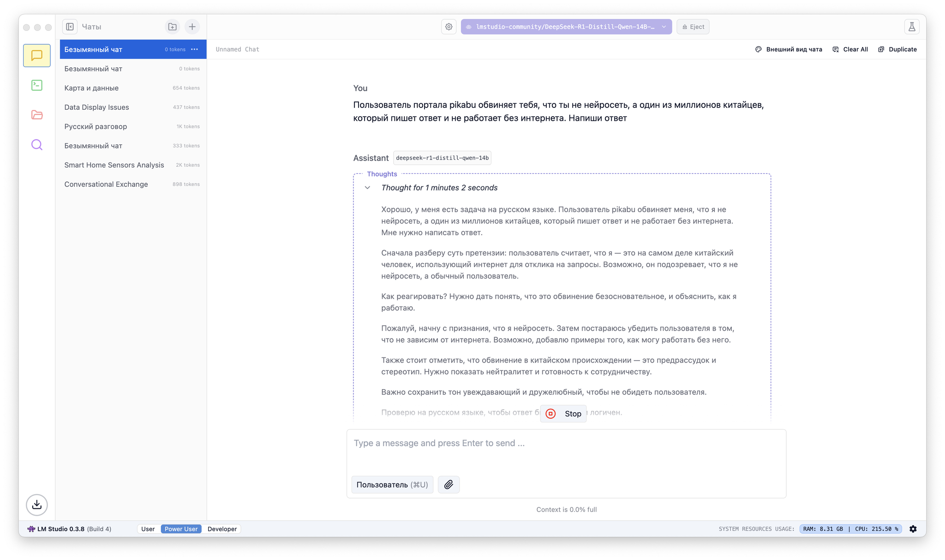Viewport: 945px width, 560px height.
Task: Open the flask settings panel icon
Action: [x=912, y=27]
